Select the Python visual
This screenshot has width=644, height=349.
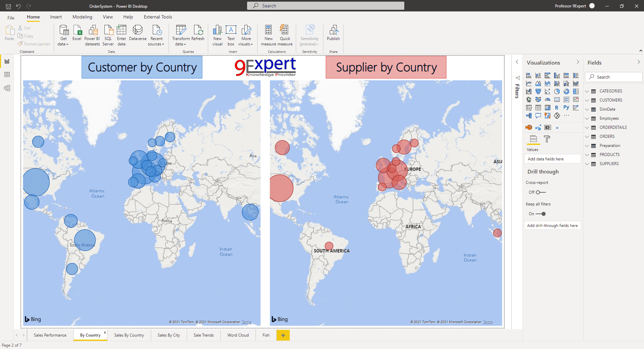coord(566,107)
